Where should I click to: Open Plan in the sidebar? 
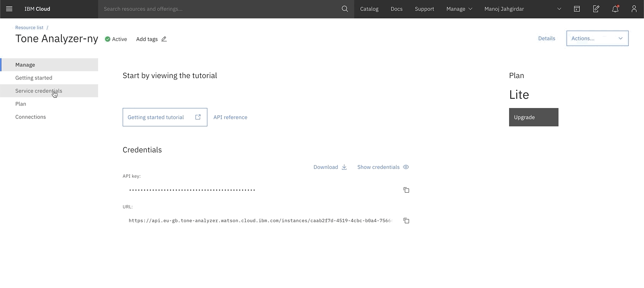tap(49, 104)
